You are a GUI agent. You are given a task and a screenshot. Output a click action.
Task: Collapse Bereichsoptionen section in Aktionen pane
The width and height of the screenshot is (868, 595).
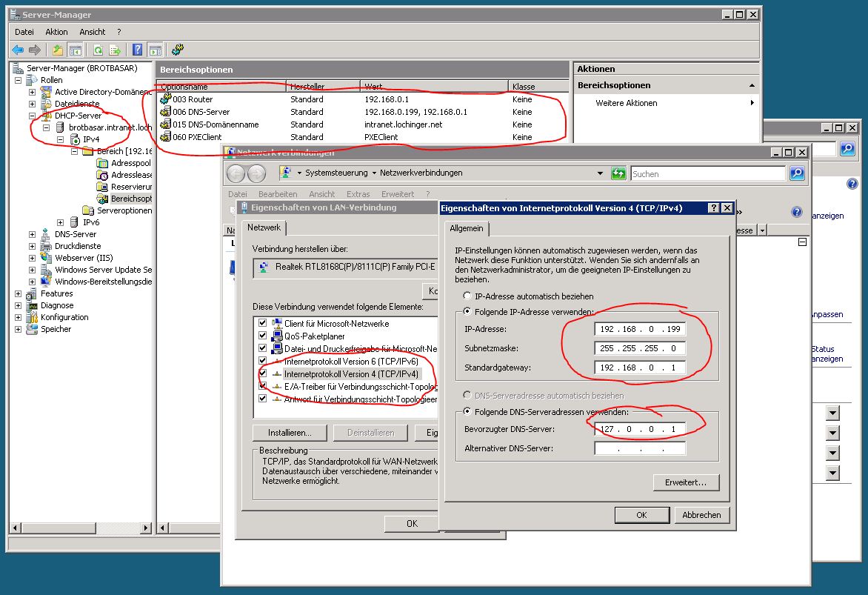click(x=752, y=85)
